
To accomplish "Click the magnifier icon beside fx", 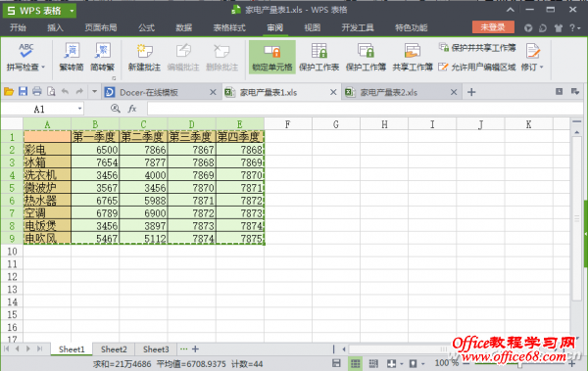I will (x=115, y=109).
